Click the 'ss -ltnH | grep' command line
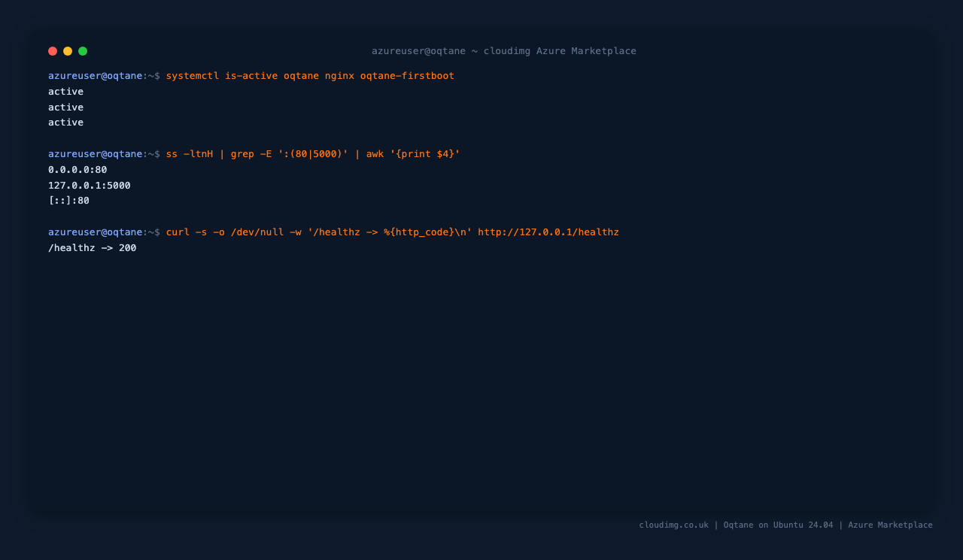The image size is (963, 560). tap(254, 154)
